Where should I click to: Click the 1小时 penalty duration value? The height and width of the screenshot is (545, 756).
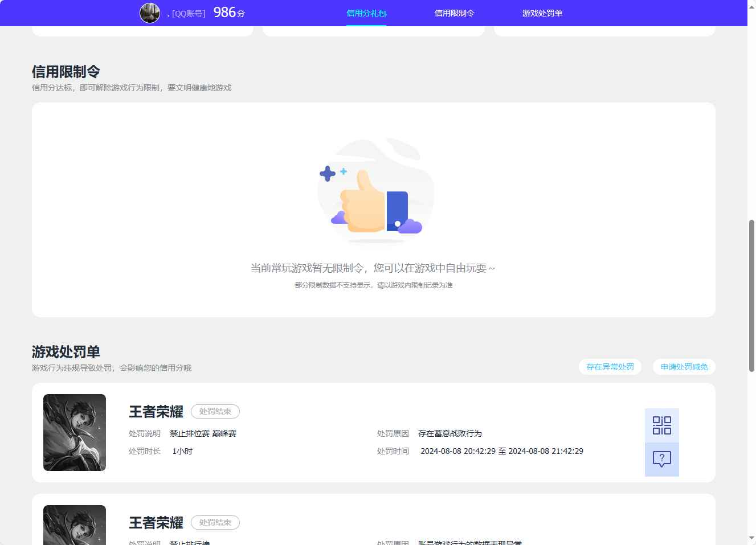[x=182, y=451]
